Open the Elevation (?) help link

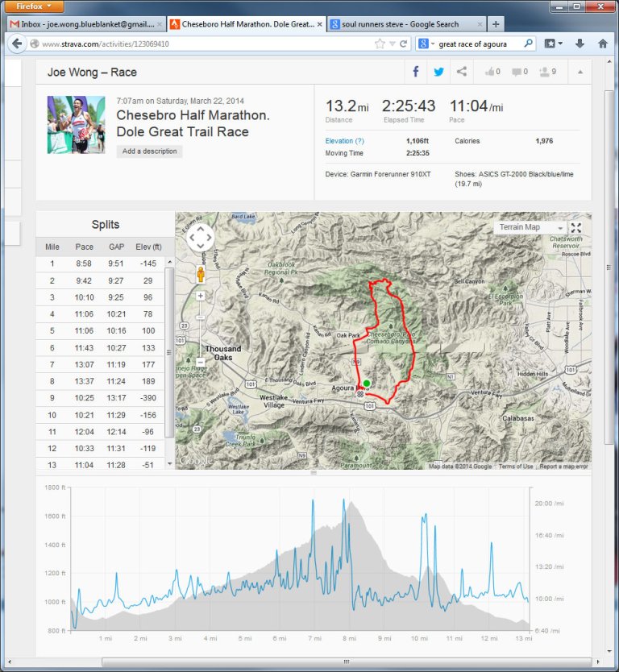(344, 141)
